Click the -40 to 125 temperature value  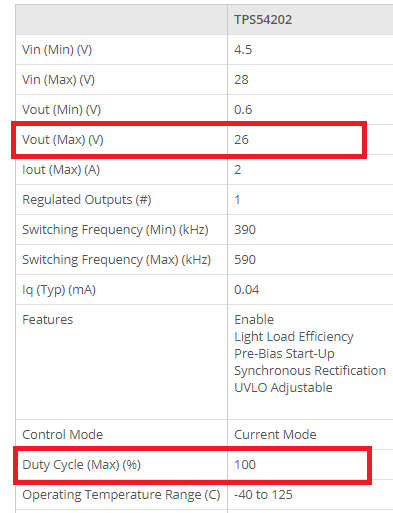[x=263, y=495]
